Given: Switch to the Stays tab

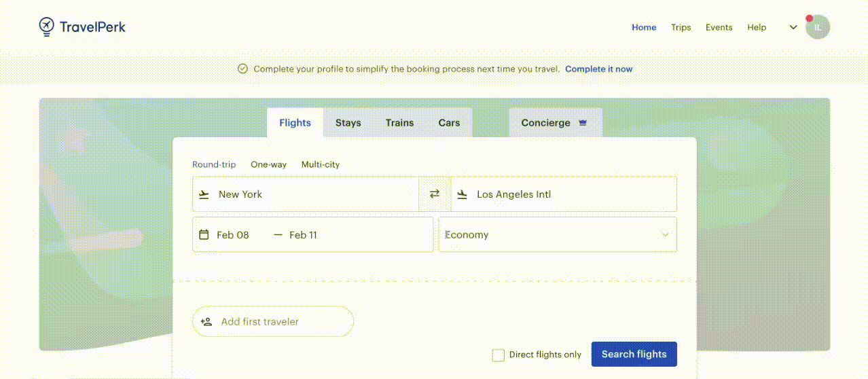Looking at the screenshot, I should tap(348, 123).
